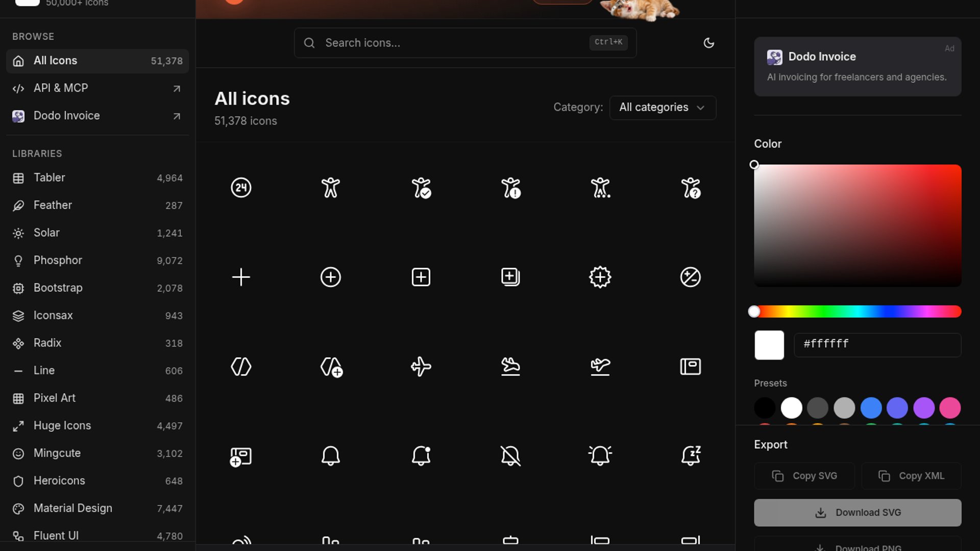Open accessibility icon with question badge

pos(691,188)
